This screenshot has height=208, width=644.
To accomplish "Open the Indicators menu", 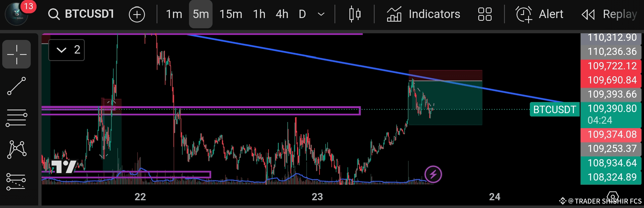I will 423,14.
